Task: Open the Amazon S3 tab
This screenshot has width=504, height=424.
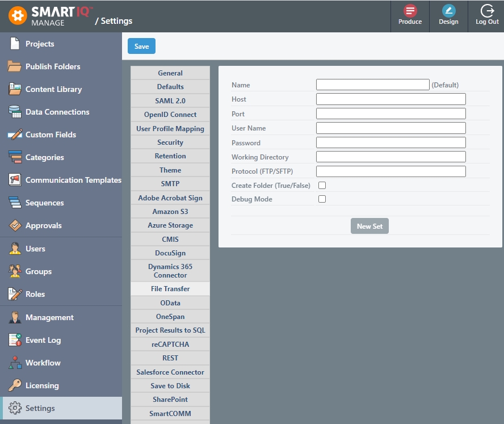Action: click(x=170, y=212)
